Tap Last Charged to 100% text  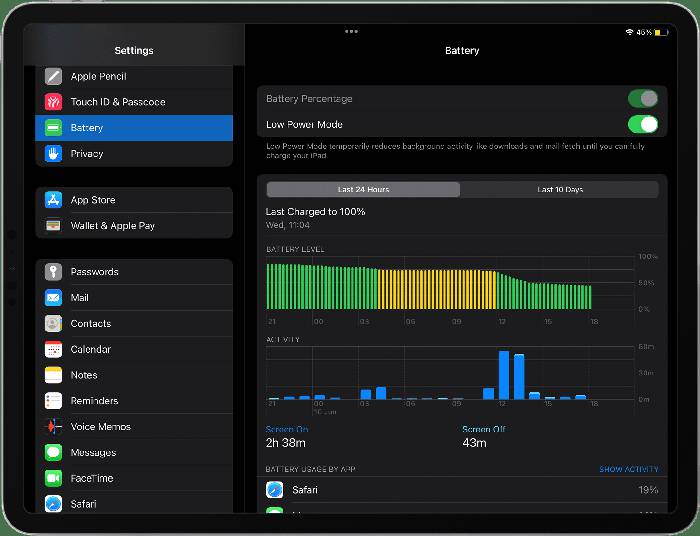[315, 212]
